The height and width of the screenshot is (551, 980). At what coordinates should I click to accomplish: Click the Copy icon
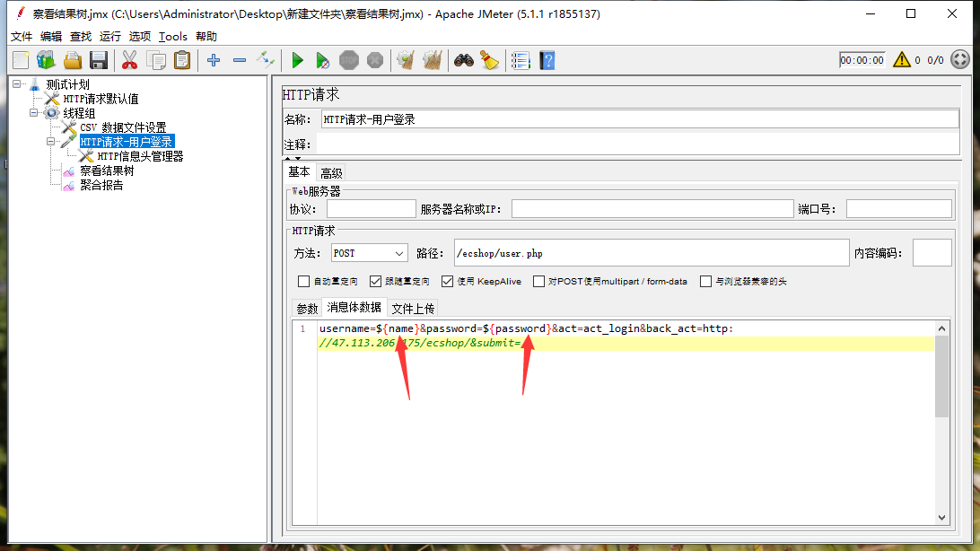[155, 61]
